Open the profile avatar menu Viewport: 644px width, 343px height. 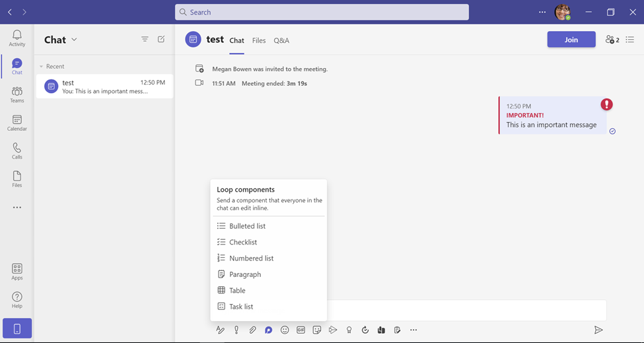pyautogui.click(x=562, y=13)
